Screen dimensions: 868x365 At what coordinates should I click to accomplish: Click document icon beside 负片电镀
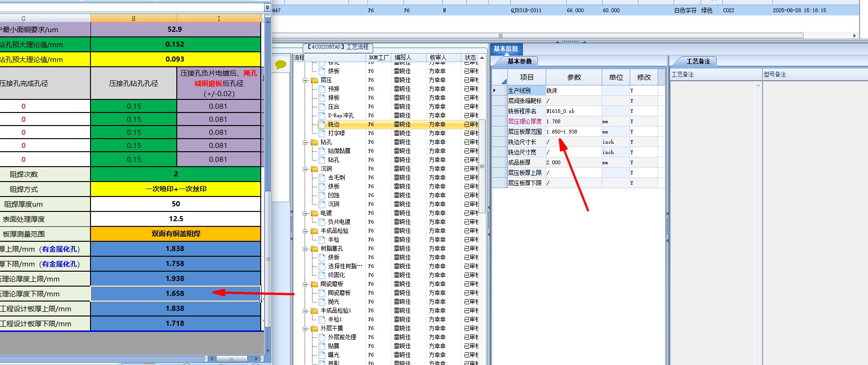(x=322, y=222)
